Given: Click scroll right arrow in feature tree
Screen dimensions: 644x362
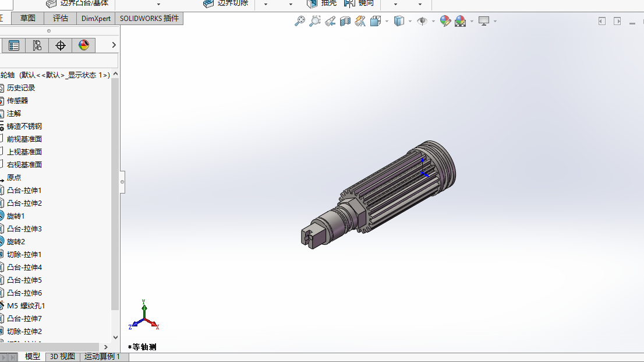Looking at the screenshot, I should (105, 347).
